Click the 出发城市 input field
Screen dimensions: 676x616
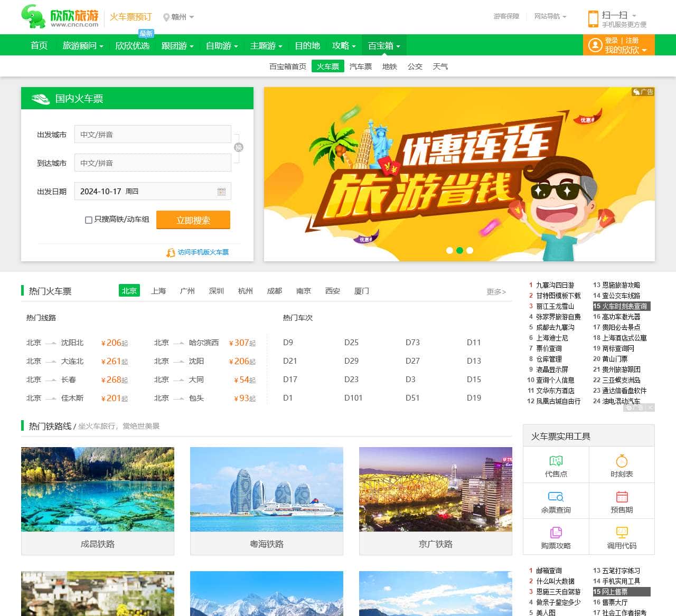coord(153,135)
